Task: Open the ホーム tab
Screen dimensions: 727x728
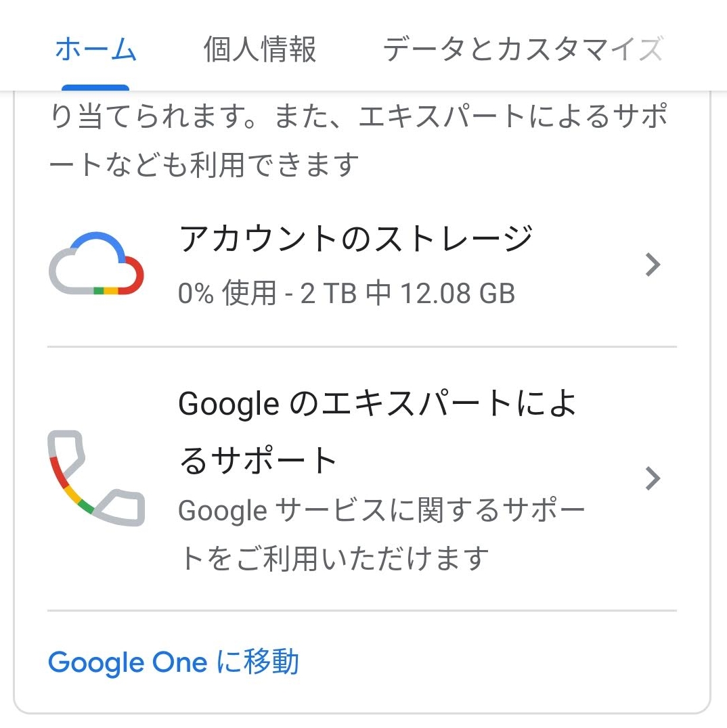Action: 95,49
